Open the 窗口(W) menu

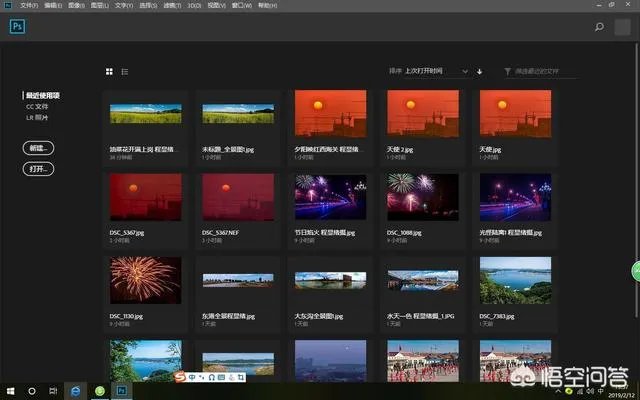[x=242, y=5]
